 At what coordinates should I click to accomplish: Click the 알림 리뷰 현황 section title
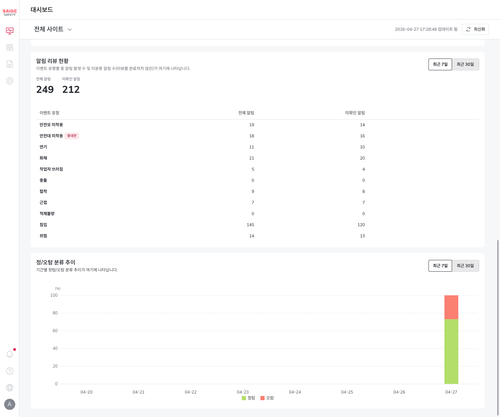click(52, 61)
